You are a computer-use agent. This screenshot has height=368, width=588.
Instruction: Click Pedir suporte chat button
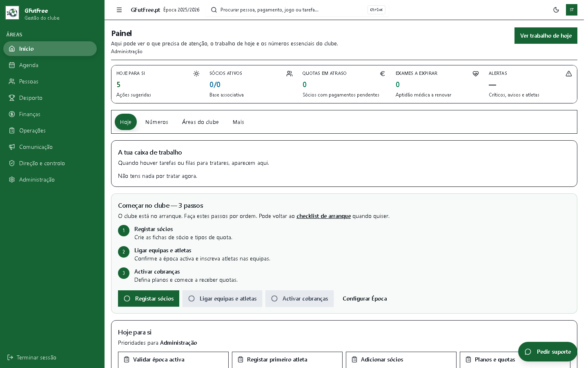[548, 352]
